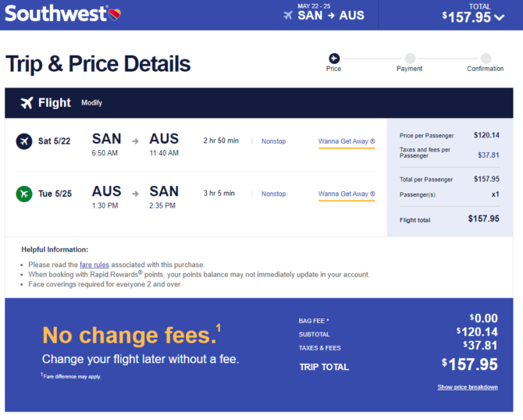Expand the header total price chevron
The height and width of the screenshot is (420, 523).
(x=500, y=17)
